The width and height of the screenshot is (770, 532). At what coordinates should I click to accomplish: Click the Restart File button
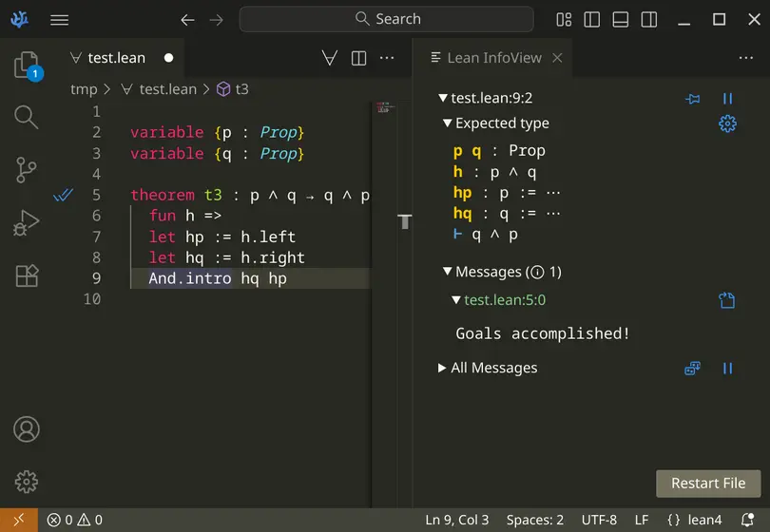(708, 484)
